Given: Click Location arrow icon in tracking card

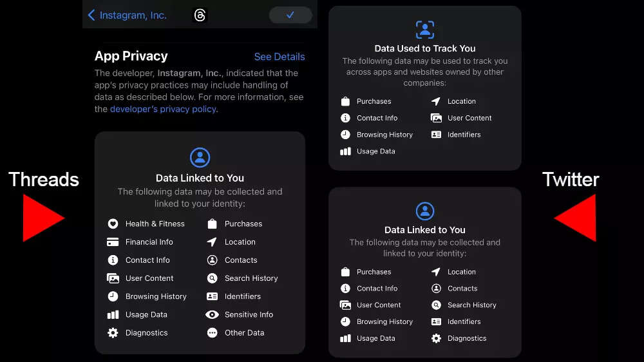Looking at the screenshot, I should [x=436, y=101].
